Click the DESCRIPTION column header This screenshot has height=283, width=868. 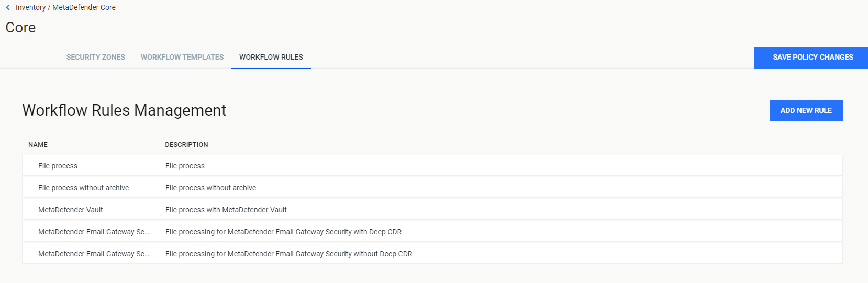(x=186, y=145)
